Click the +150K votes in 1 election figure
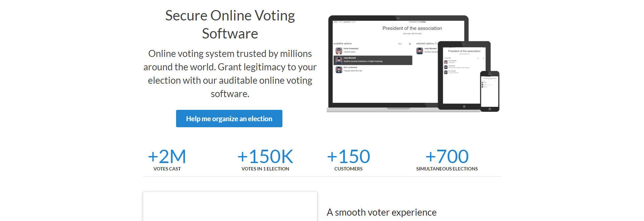644x221 pixels. 265,160
